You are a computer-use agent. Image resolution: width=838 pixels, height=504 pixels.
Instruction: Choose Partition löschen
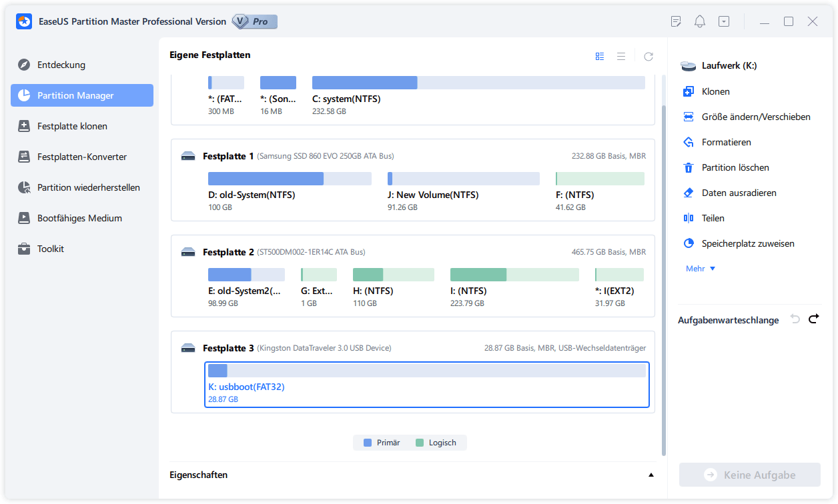point(726,167)
